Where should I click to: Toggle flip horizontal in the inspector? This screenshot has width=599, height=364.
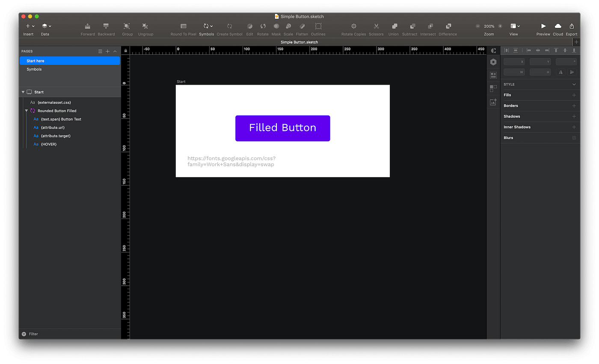coord(560,72)
